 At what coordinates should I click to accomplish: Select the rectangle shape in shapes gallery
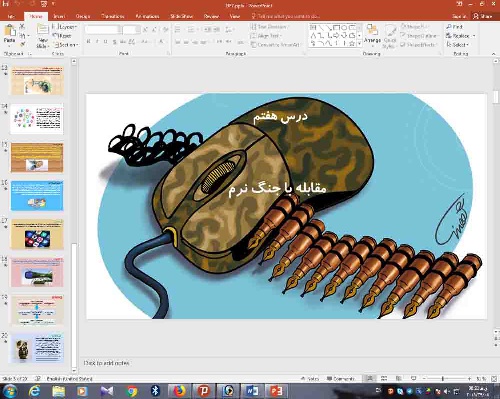pyautogui.click(x=336, y=27)
